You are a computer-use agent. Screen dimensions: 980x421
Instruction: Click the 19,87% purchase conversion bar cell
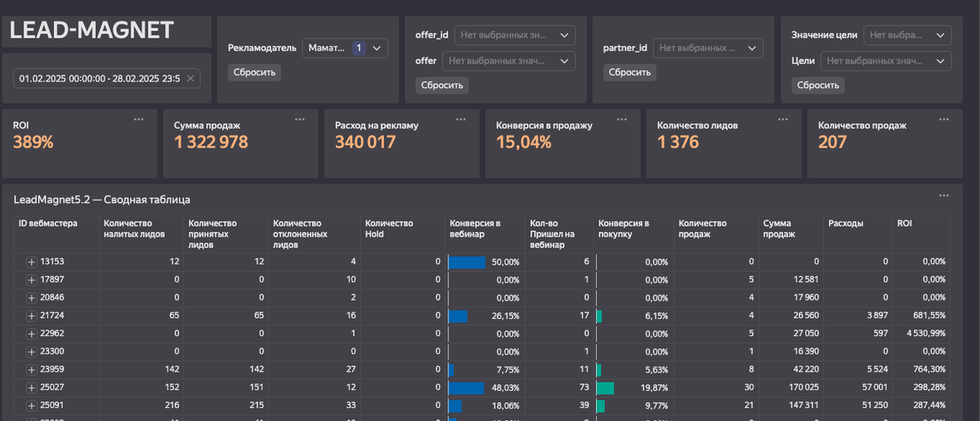click(634, 388)
